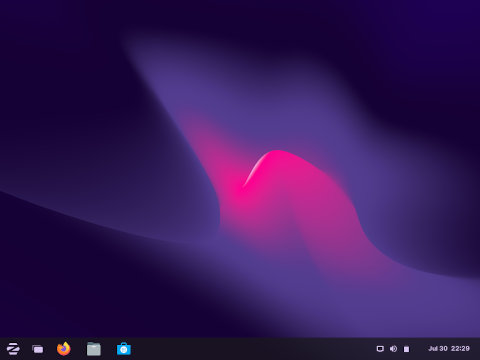The height and width of the screenshot is (360, 480).
Task: Open sound settings via speaker icon
Action: coord(393,349)
